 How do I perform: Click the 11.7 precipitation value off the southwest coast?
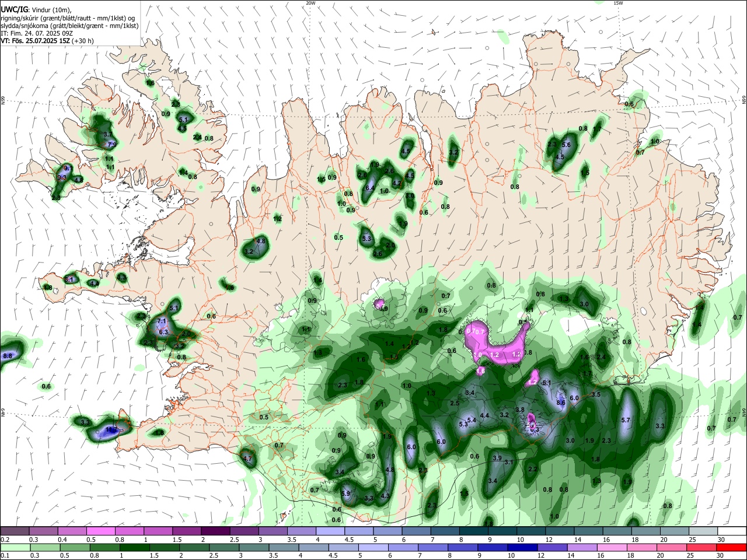pos(111,429)
